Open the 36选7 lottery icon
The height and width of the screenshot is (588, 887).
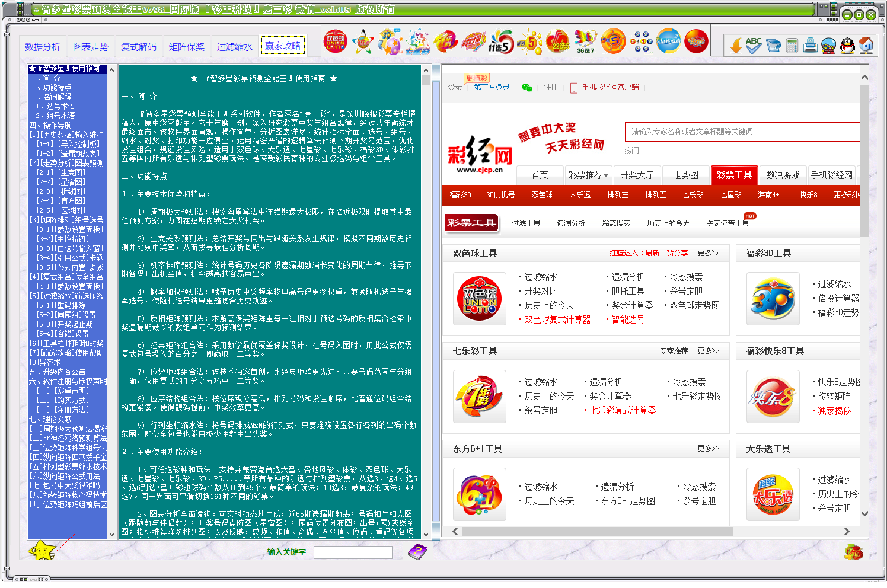(585, 41)
